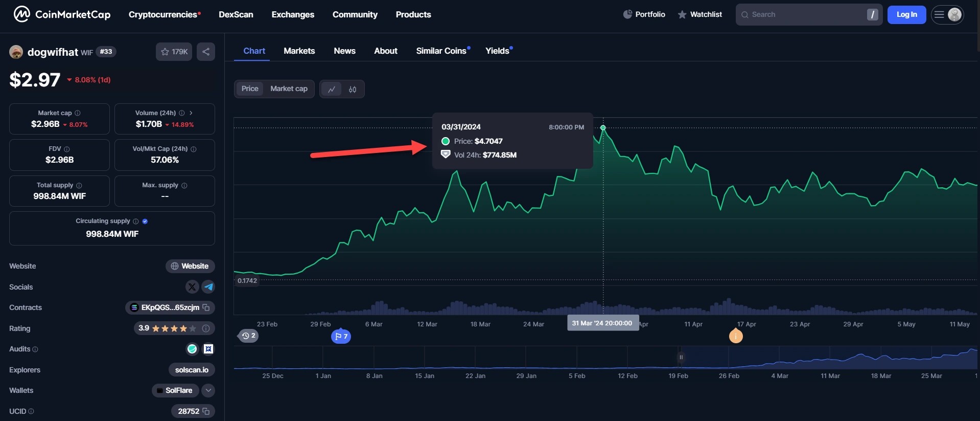Open the X (Twitter) social link

click(192, 287)
